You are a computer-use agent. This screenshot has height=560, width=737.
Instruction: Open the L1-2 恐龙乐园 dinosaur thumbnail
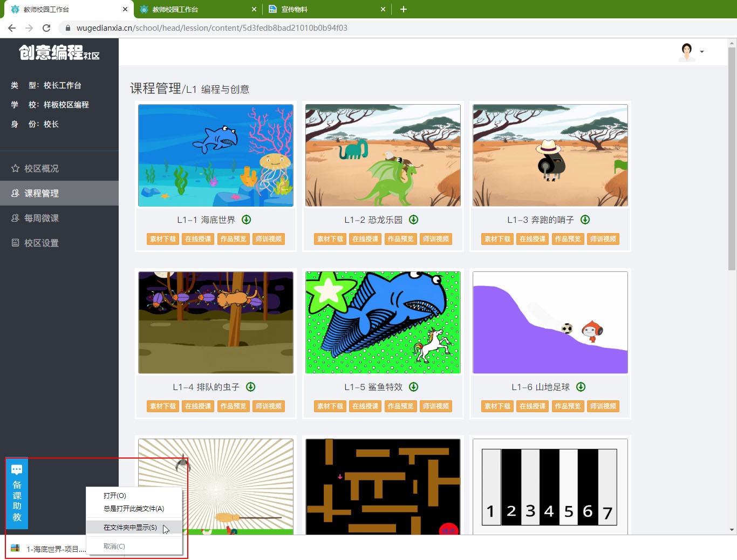[383, 155]
